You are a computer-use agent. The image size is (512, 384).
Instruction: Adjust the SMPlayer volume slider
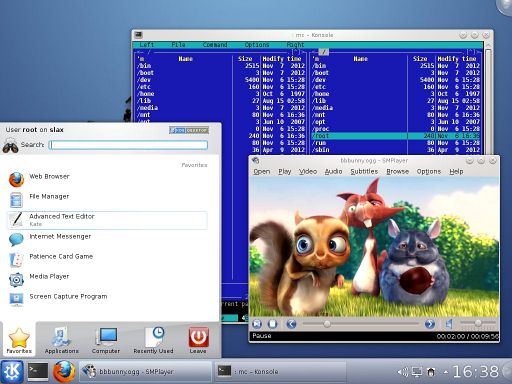[478, 323]
